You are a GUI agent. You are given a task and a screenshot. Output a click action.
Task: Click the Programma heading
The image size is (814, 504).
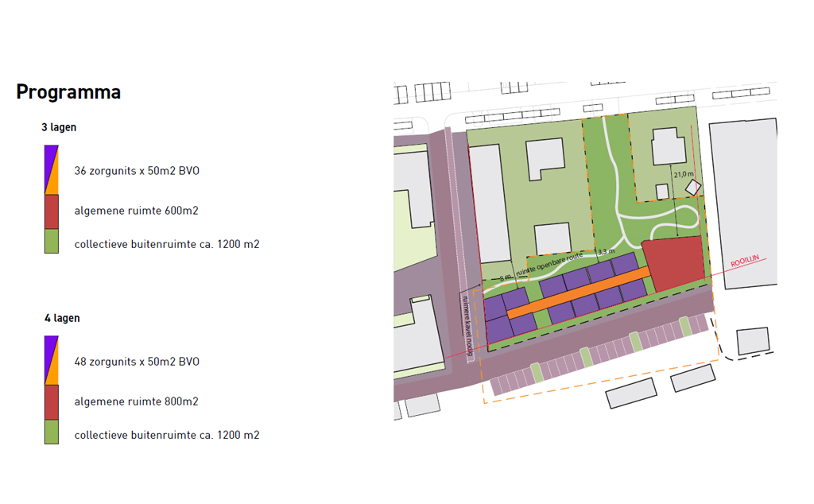pos(68,92)
